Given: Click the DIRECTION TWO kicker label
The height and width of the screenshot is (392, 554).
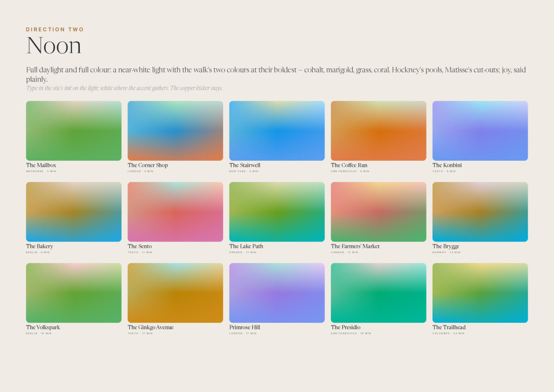Looking at the screenshot, I should [55, 30].
